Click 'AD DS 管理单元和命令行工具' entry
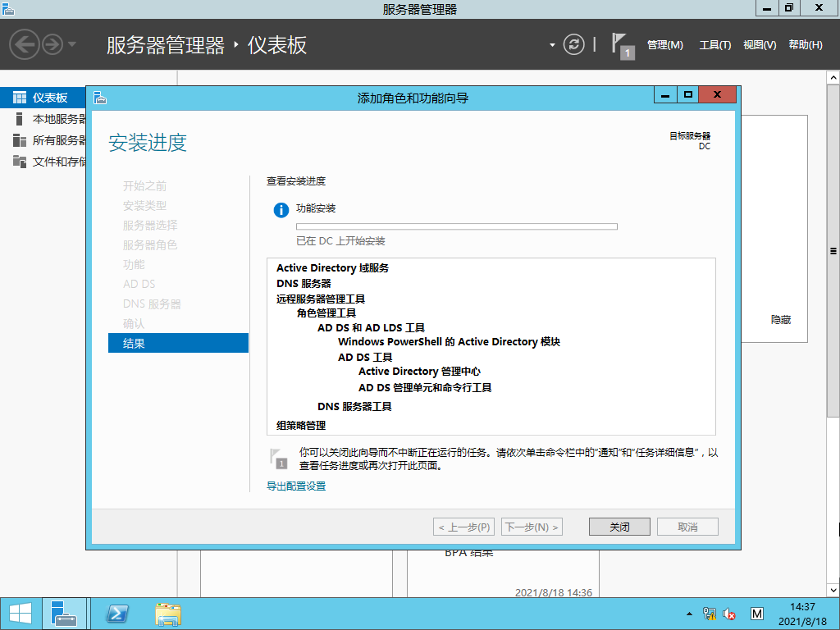 pos(425,387)
